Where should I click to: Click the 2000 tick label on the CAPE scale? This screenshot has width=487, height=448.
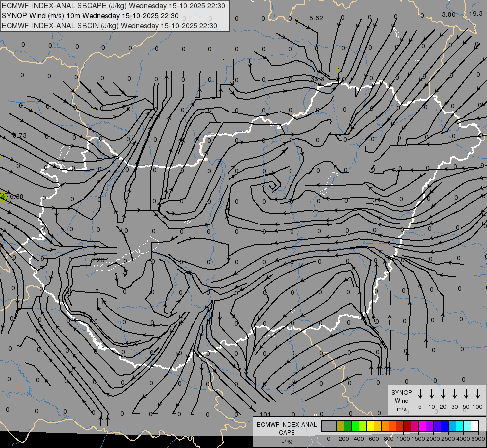click(433, 439)
